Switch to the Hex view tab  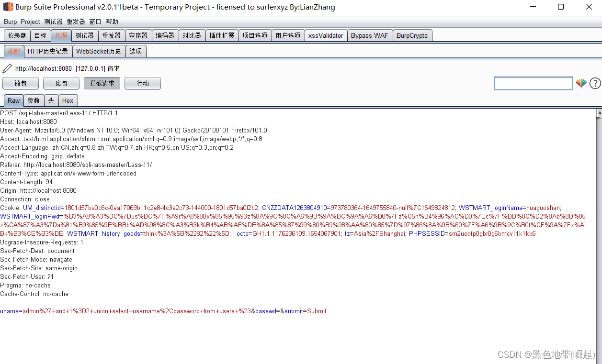tap(68, 100)
